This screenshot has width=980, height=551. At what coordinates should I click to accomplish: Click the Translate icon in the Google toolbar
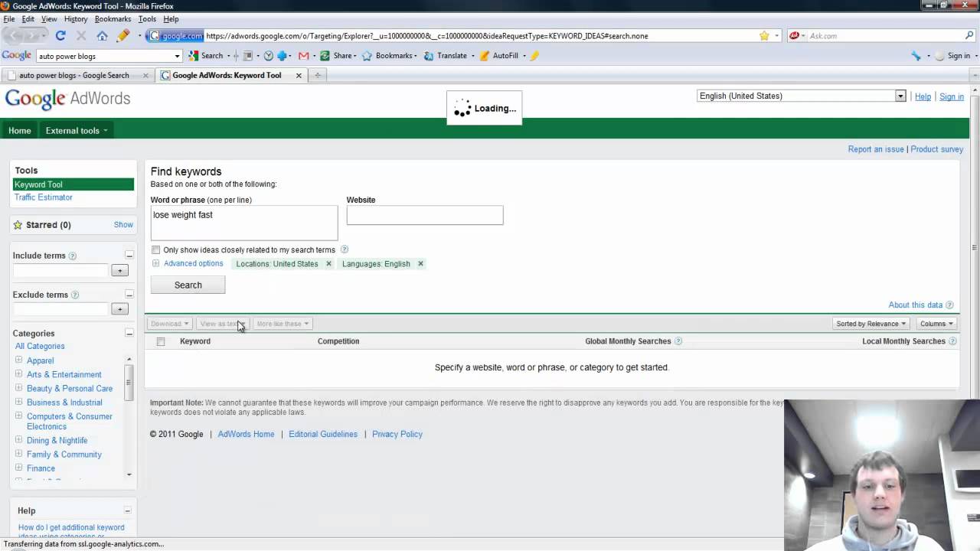pos(429,56)
